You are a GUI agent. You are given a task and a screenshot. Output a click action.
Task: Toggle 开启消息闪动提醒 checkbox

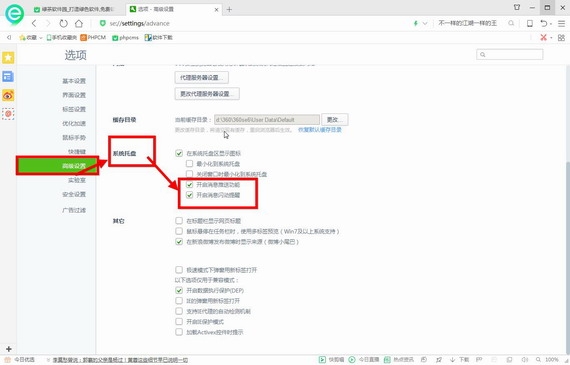point(189,195)
